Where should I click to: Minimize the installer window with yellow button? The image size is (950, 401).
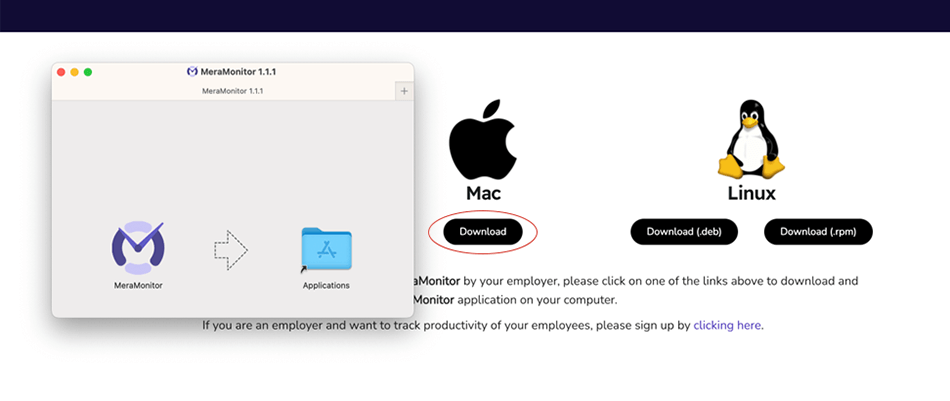click(x=74, y=72)
